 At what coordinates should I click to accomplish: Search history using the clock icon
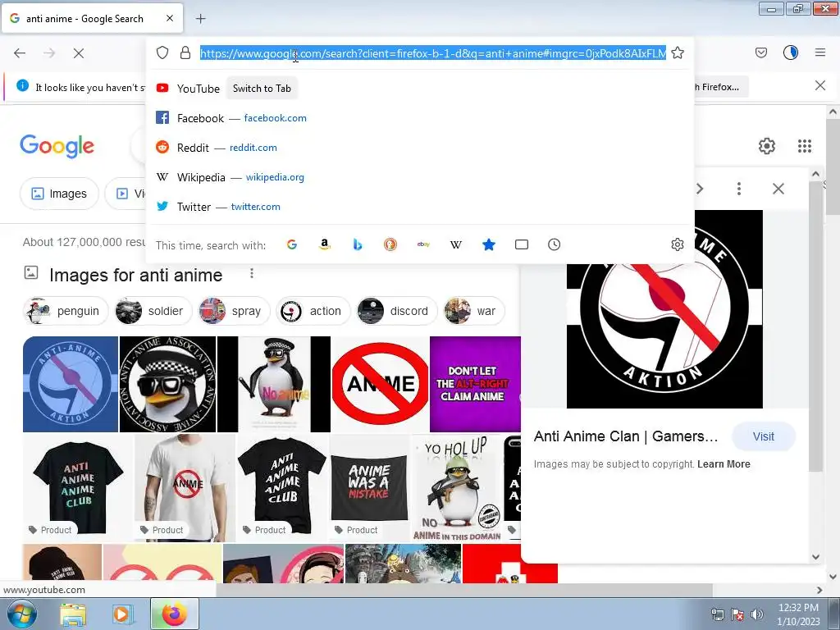[554, 244]
